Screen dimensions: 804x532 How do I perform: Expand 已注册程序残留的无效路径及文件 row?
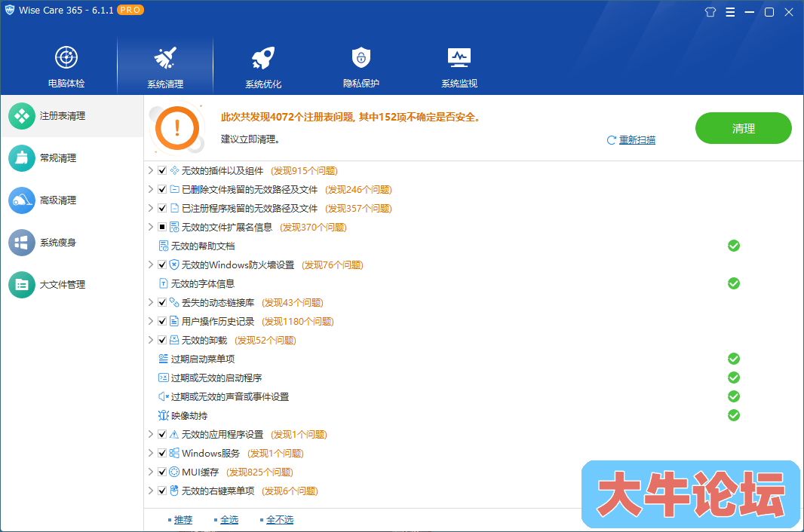pos(151,208)
